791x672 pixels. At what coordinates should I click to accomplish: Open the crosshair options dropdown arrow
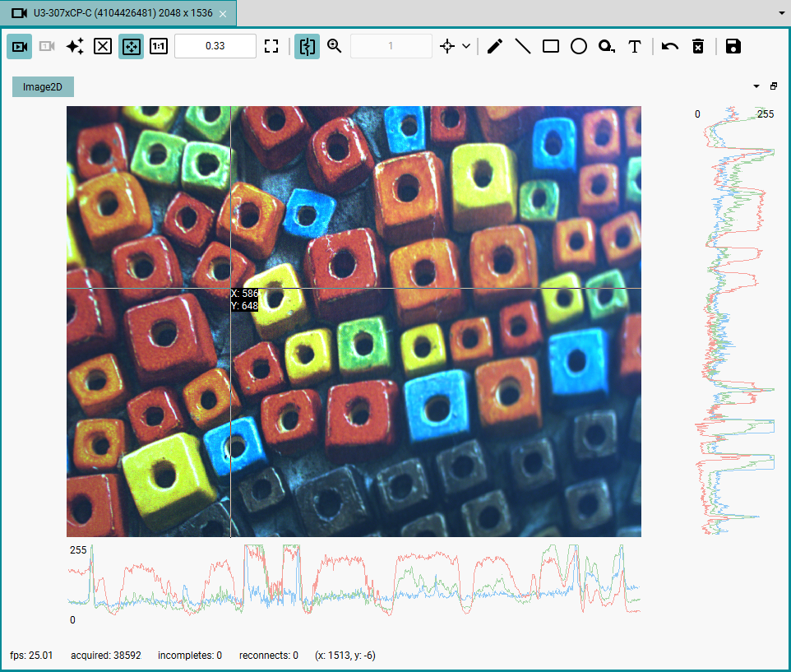point(467,46)
